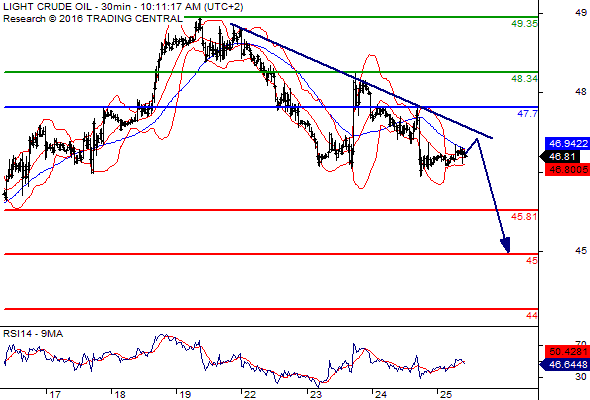This screenshot has width=590, height=400.
Task: Select date marker 25 on time axis
Action: point(446,395)
